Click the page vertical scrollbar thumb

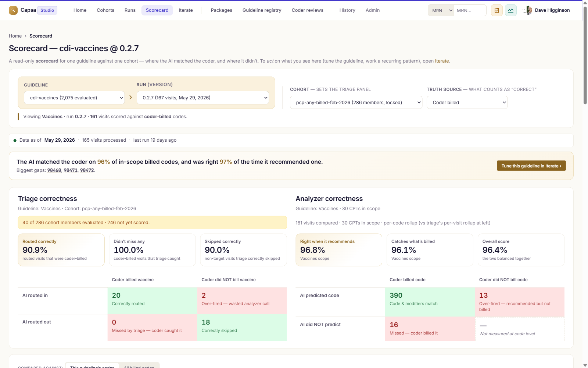click(585, 55)
